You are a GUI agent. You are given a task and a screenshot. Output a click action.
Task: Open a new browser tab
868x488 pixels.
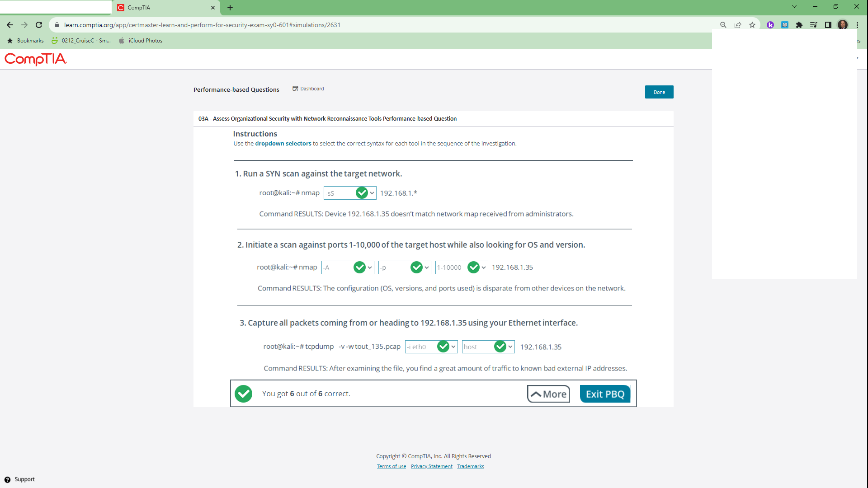pos(230,8)
